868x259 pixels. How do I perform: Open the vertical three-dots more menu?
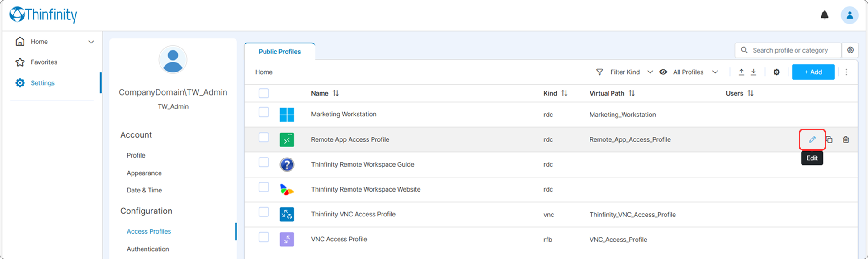click(x=846, y=72)
